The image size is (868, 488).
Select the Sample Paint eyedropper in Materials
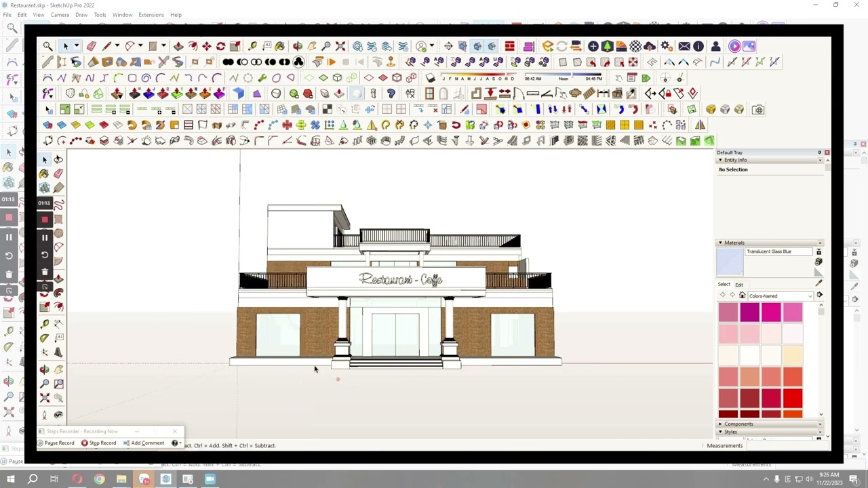tap(818, 283)
